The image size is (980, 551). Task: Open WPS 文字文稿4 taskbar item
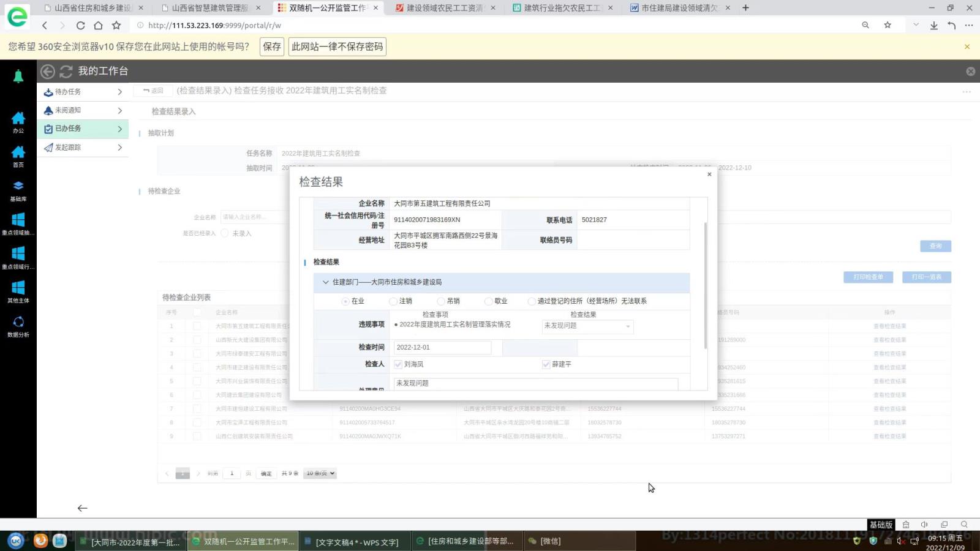(356, 542)
